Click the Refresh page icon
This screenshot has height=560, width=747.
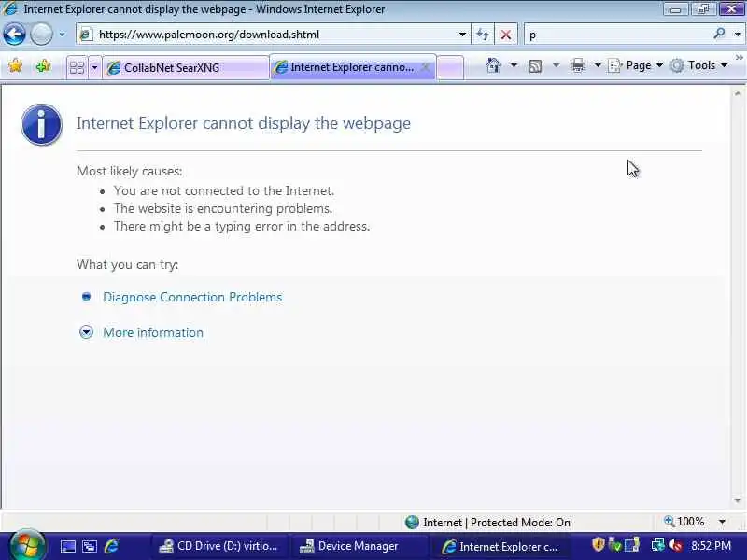pyautogui.click(x=482, y=35)
